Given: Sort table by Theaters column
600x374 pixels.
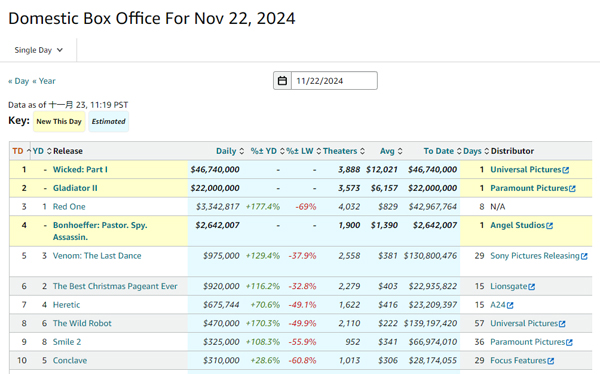Looking at the screenshot, I should click(x=340, y=151).
